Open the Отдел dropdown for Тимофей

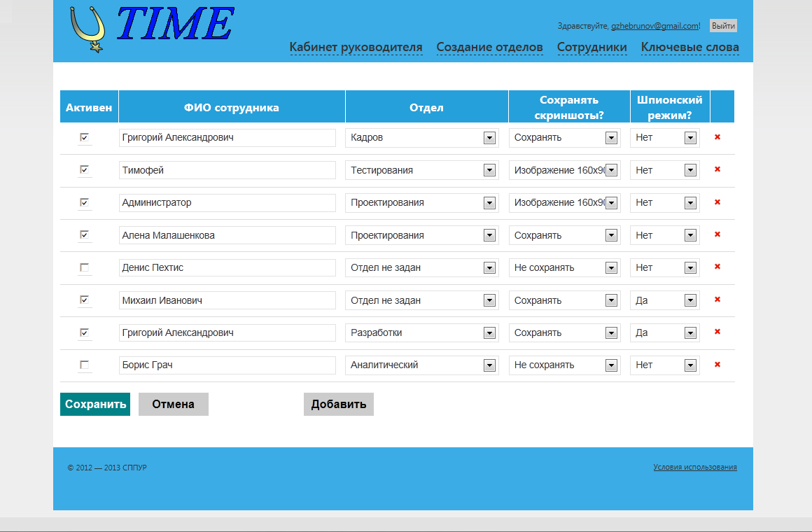coord(490,169)
